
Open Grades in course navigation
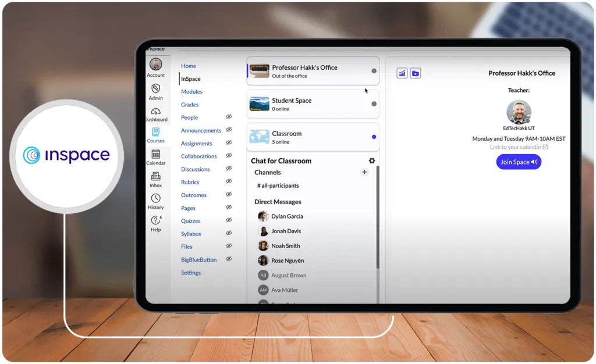coord(190,105)
